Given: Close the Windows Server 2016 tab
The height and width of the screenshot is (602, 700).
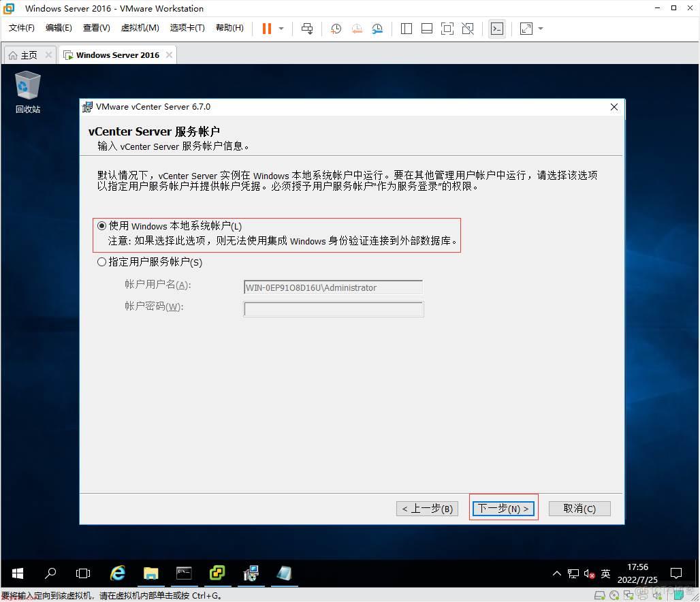Looking at the screenshot, I should coord(169,55).
